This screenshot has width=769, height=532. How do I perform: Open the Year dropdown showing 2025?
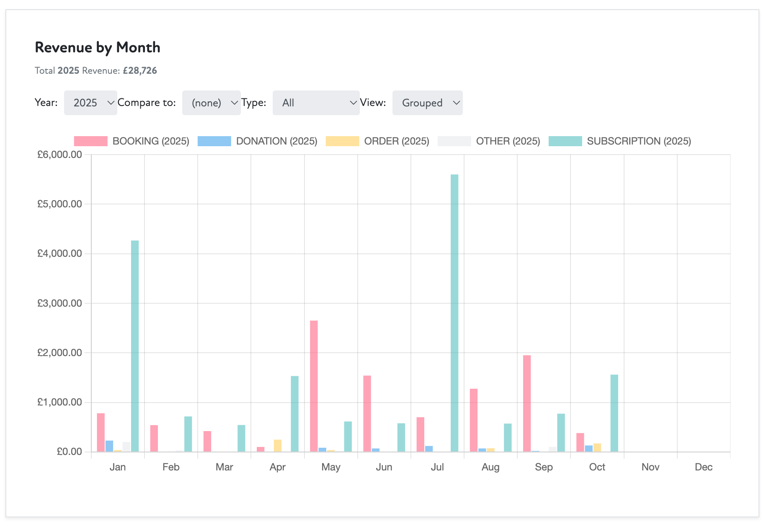[x=90, y=103]
